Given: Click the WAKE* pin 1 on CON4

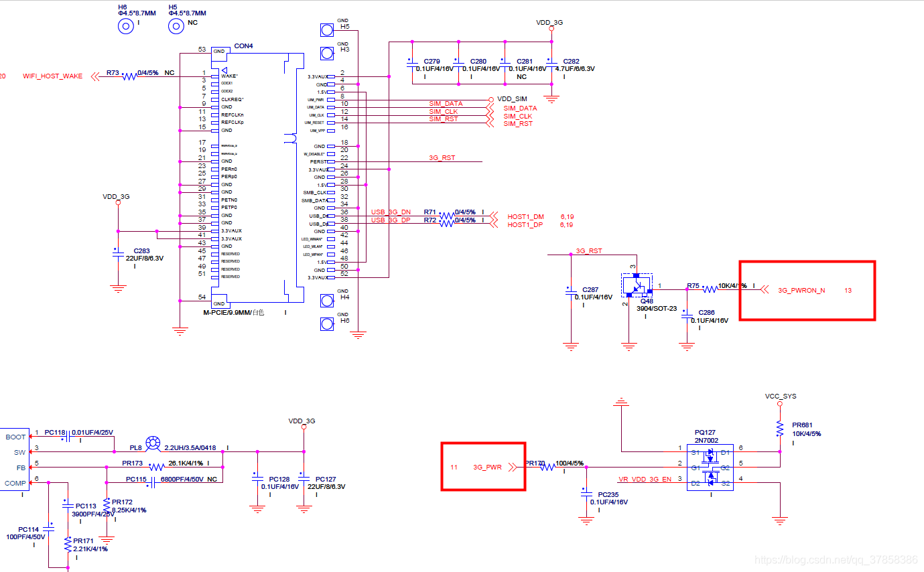Looking at the screenshot, I should [229, 76].
